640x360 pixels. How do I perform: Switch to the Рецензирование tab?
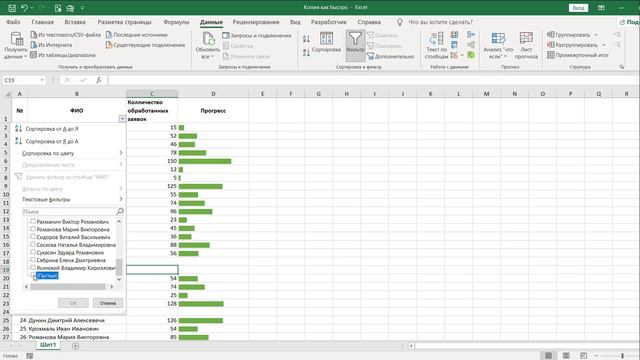(256, 22)
